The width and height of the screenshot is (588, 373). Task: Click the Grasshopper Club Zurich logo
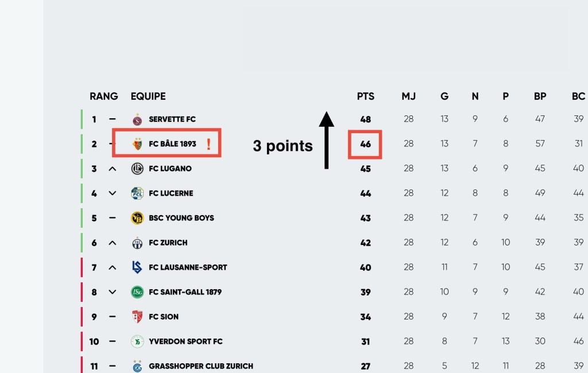[x=137, y=366]
